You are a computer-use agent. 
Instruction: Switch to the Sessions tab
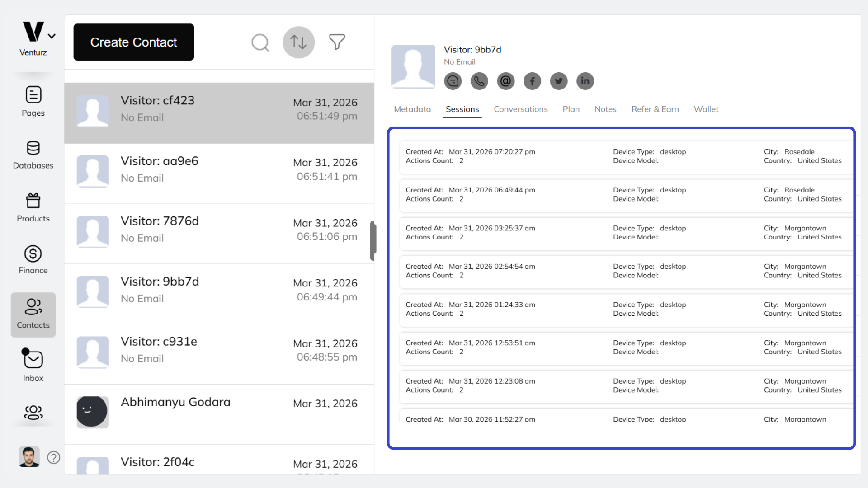(x=462, y=109)
